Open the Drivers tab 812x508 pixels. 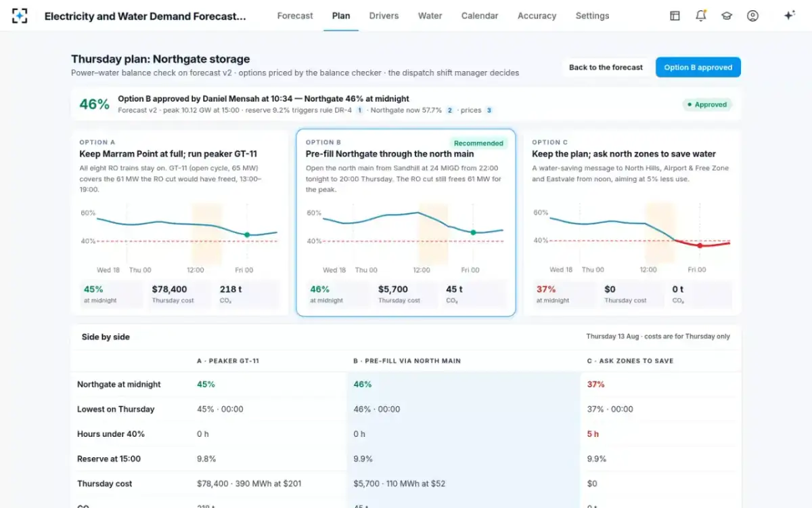click(384, 16)
